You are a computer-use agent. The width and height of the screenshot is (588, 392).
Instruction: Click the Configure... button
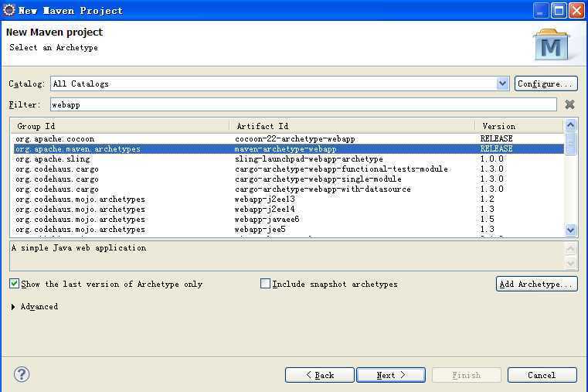546,84
